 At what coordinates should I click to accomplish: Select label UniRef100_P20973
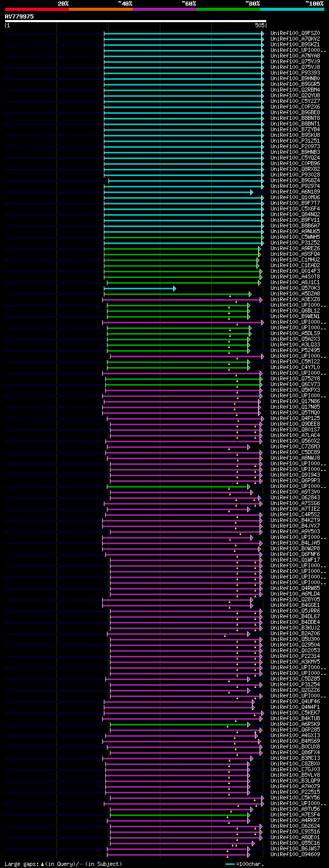(295, 146)
